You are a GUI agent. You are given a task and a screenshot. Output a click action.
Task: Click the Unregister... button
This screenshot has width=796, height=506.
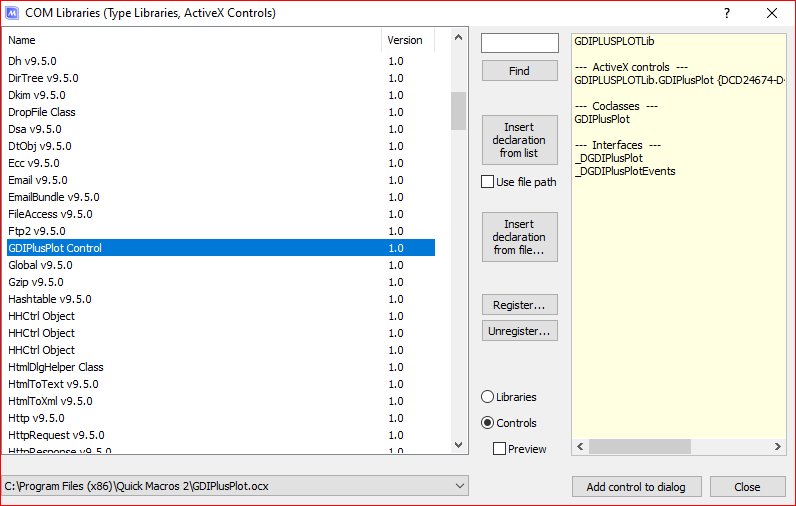[x=519, y=331]
